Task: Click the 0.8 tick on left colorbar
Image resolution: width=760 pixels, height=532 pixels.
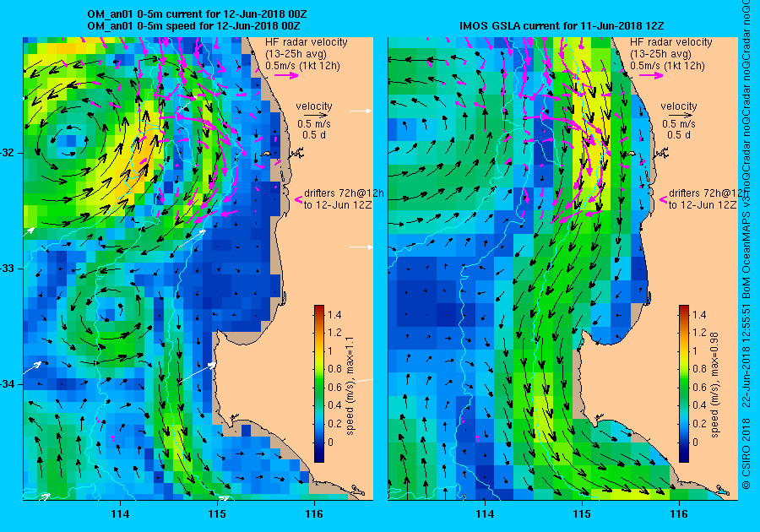Action: click(334, 369)
